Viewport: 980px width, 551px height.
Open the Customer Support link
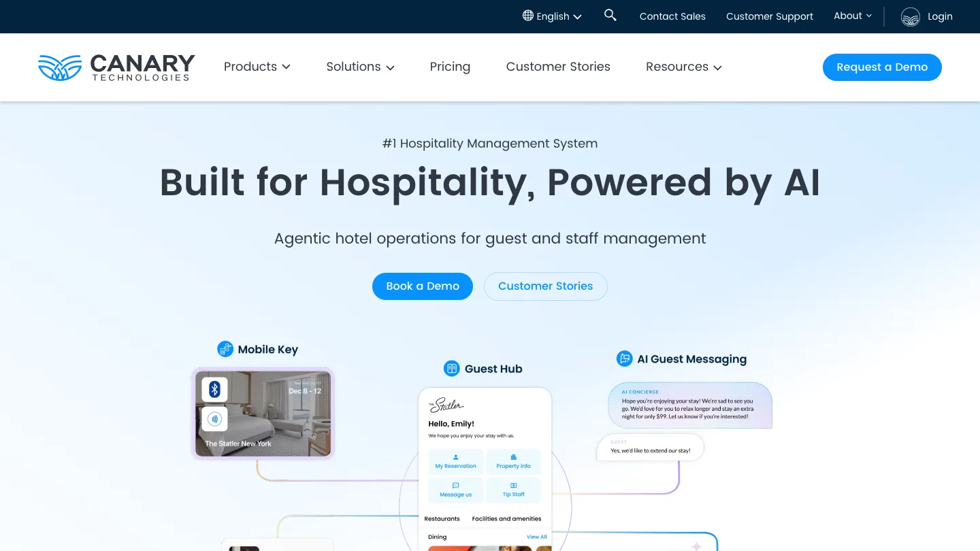pyautogui.click(x=770, y=16)
